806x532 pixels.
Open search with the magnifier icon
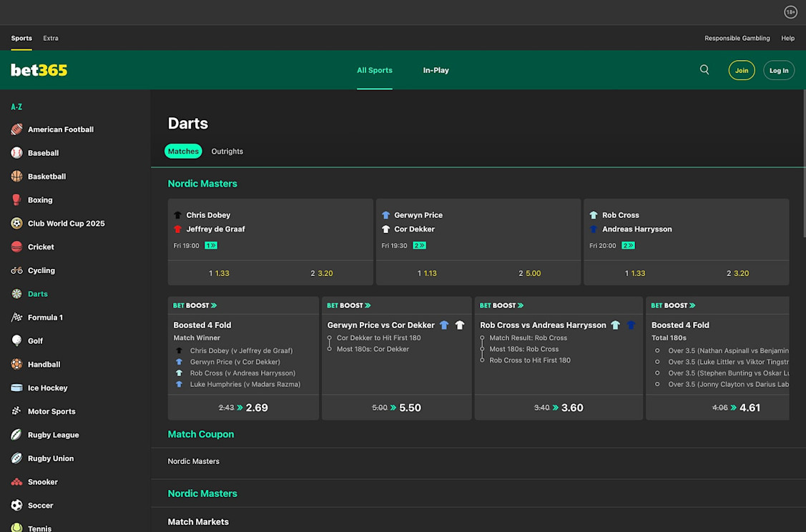(704, 70)
